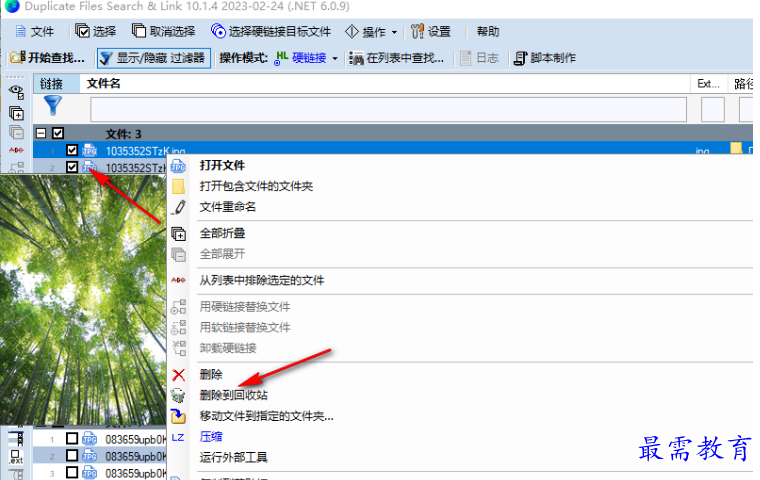Screen dimensions: 760x480
Task: Select the highlighted 1035352STzK.jpg file name
Action: click(145, 151)
